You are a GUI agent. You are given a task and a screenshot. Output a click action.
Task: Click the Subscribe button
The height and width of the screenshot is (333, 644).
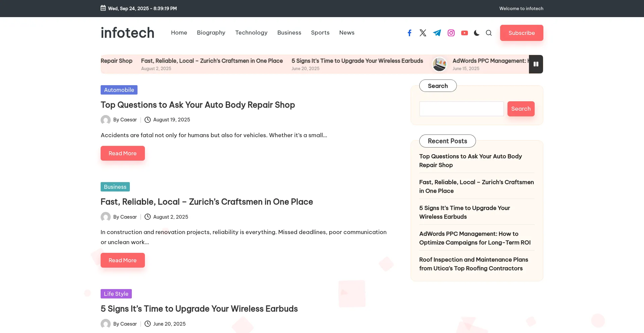pos(522,33)
